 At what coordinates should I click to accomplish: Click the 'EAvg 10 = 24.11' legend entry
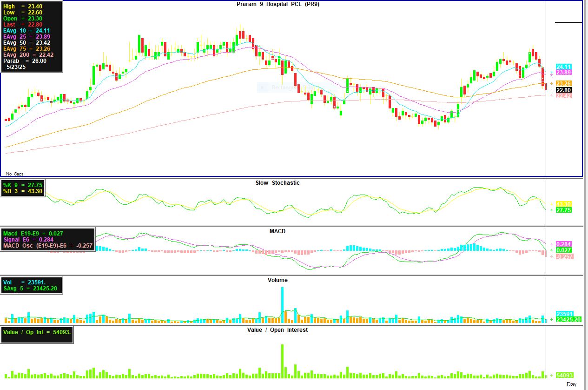point(26,31)
